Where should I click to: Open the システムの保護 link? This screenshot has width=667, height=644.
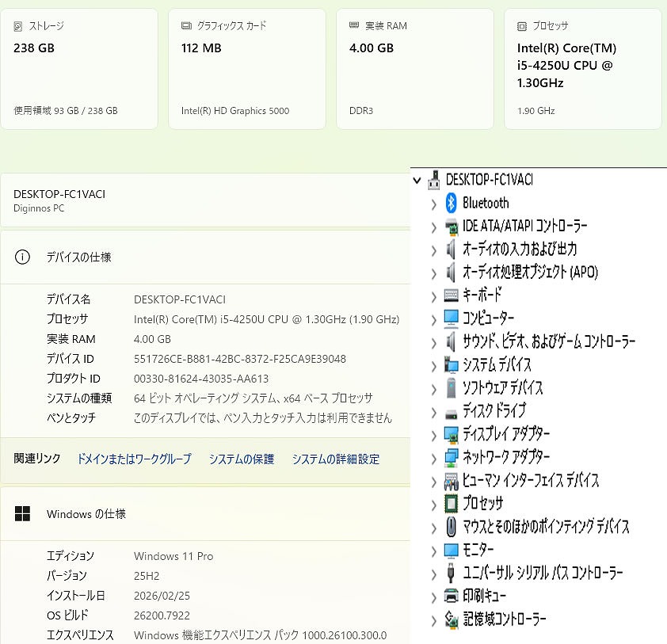[x=241, y=459]
